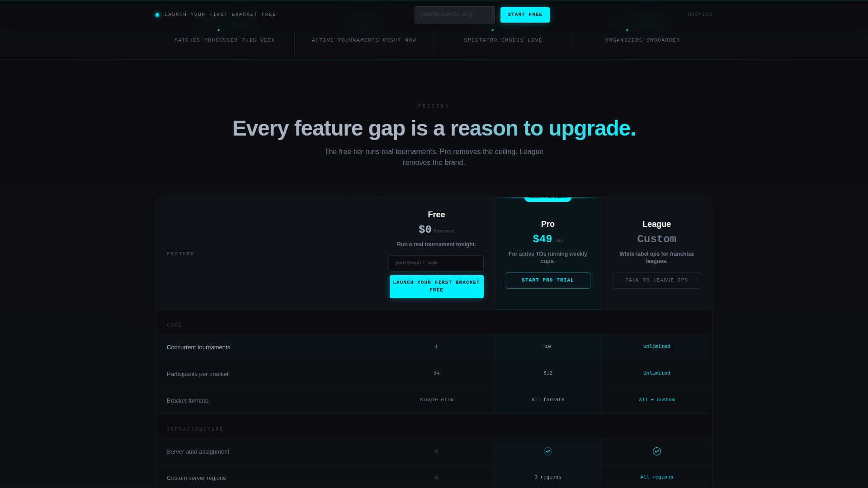Click the Custom server regions row label
This screenshot has height=488, width=868.
click(x=196, y=478)
